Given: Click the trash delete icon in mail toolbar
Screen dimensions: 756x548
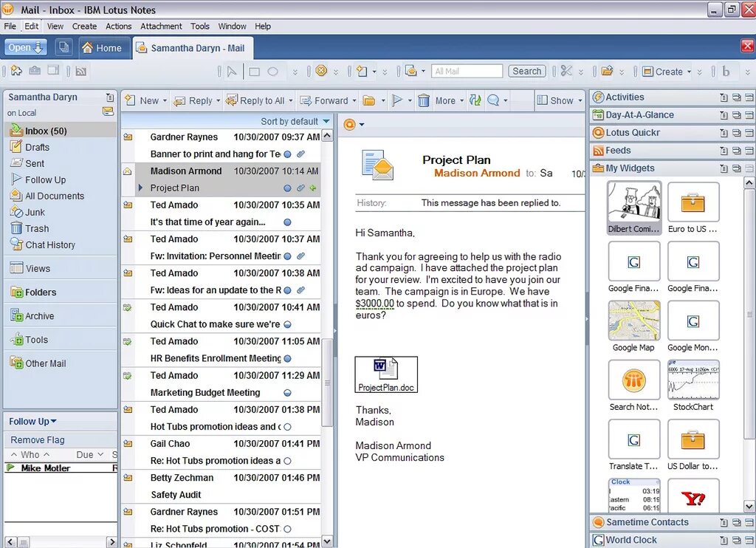Looking at the screenshot, I should pyautogui.click(x=423, y=100).
